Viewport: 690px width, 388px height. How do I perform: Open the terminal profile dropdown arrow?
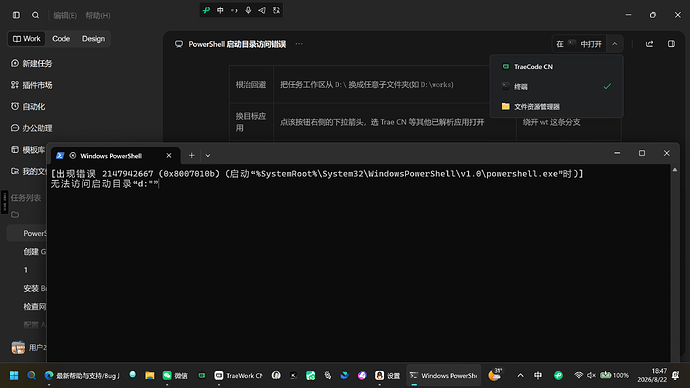click(x=208, y=155)
